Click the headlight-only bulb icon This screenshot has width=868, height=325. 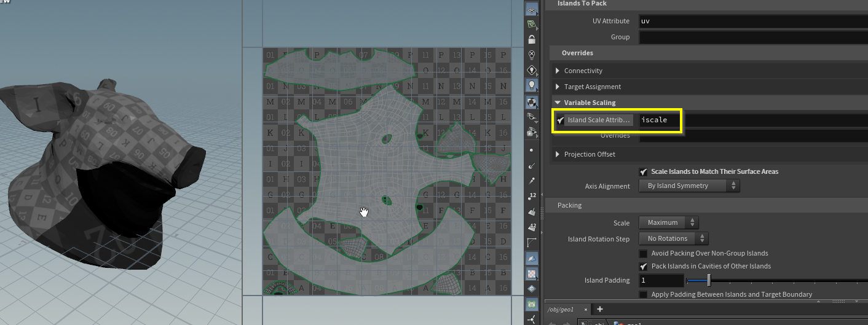coord(532,70)
